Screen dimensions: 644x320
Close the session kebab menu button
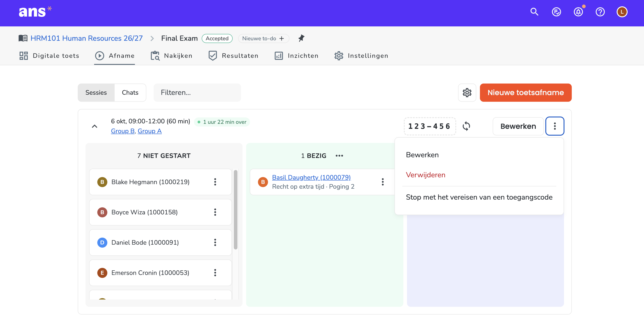tap(554, 126)
